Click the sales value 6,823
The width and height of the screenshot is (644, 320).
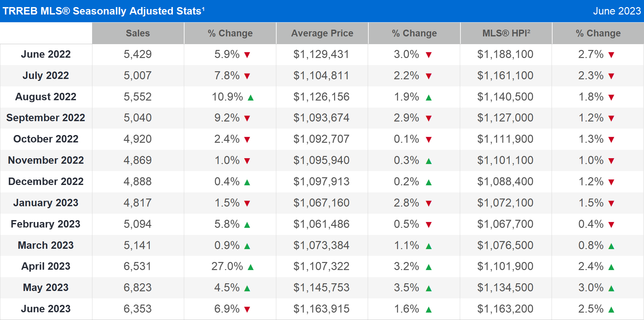[x=137, y=287]
